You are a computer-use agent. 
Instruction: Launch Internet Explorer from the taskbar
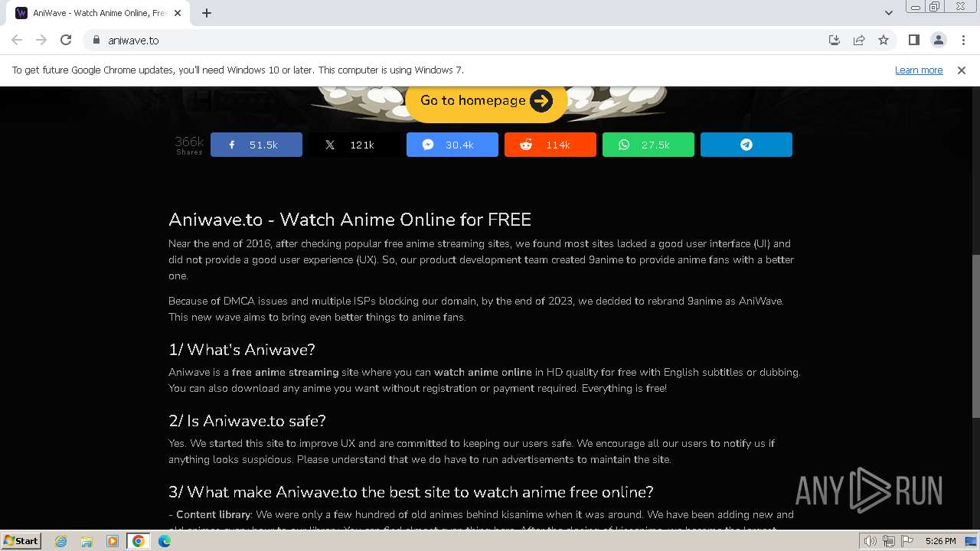coord(60,541)
